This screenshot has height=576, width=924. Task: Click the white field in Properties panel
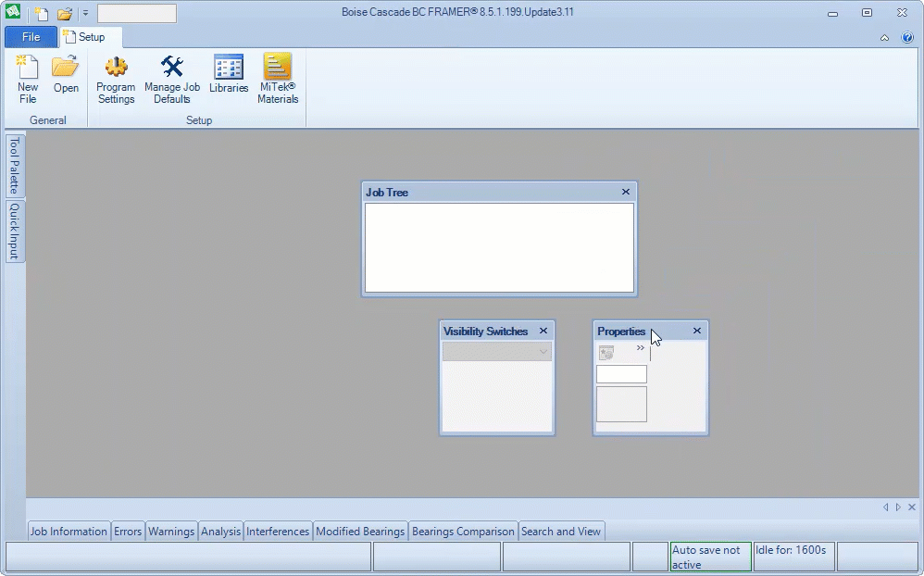[x=621, y=374]
